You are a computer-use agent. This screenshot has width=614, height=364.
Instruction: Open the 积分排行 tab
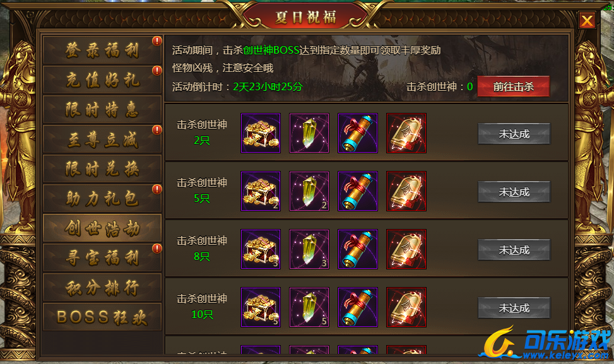point(102,288)
